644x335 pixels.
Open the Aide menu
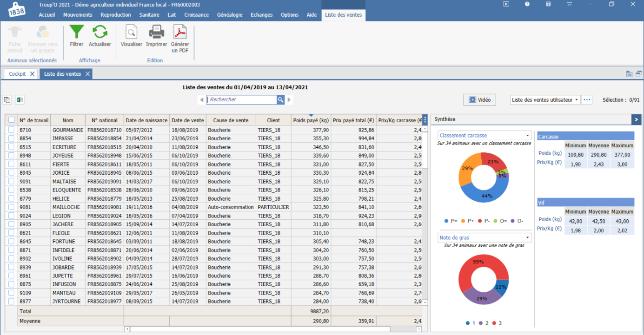point(312,15)
